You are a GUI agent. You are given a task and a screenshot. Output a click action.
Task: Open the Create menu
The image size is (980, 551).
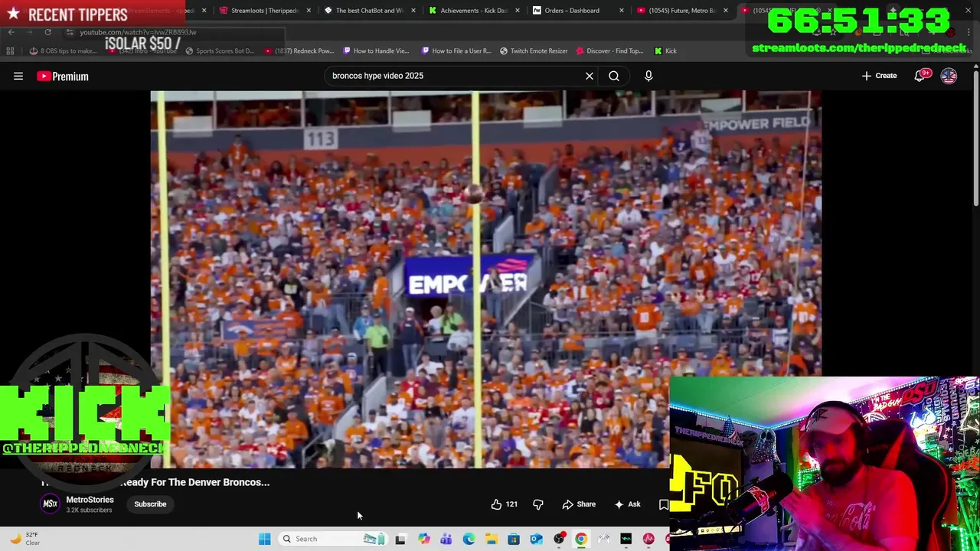(879, 76)
